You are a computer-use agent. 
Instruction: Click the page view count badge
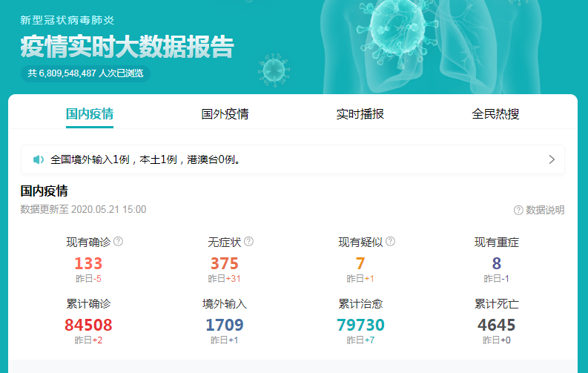pyautogui.click(x=85, y=73)
